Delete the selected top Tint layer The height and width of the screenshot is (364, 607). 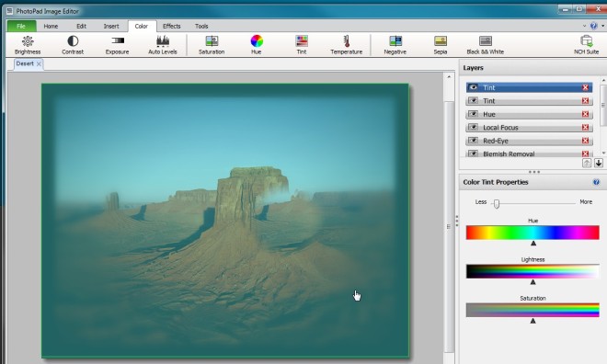(585, 87)
